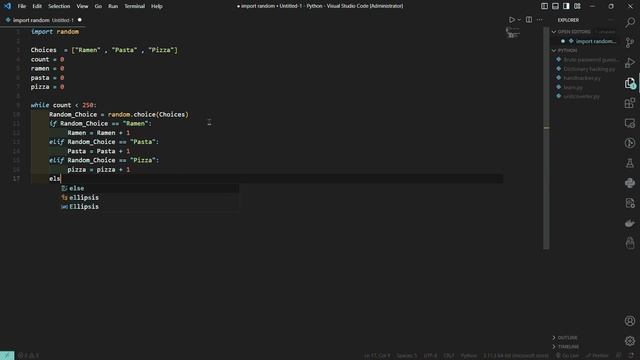Change indentation via Spaces status item
The width and height of the screenshot is (640, 360).
coord(407,356)
